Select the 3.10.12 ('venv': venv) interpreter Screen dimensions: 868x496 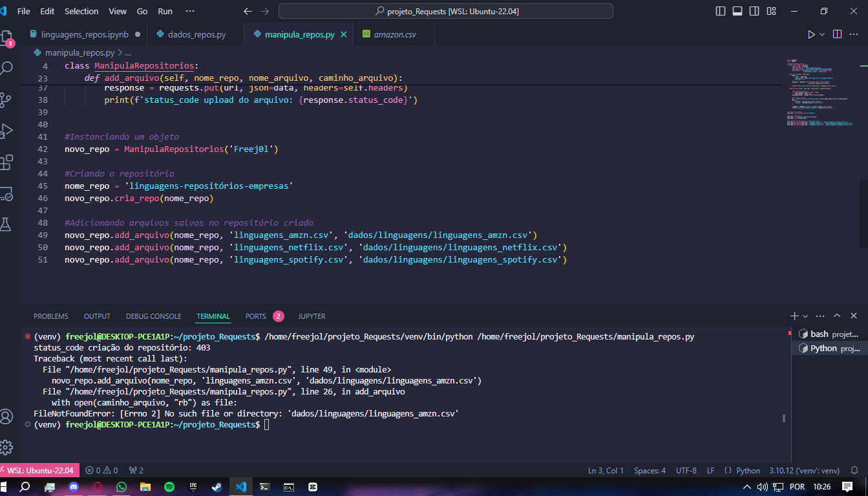click(805, 470)
